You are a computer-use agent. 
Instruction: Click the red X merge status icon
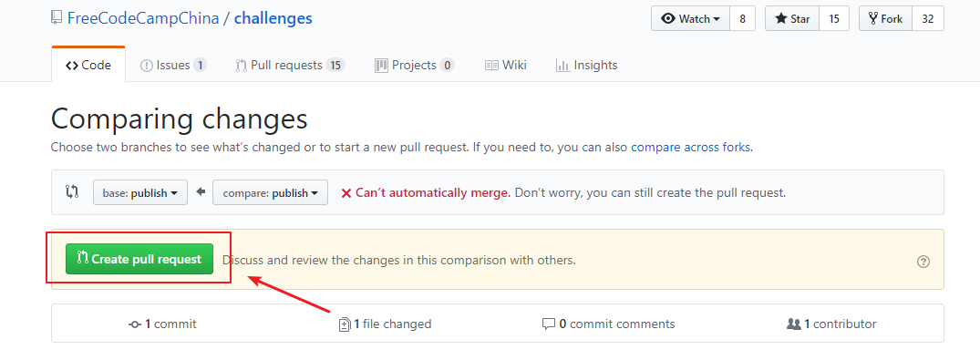pyautogui.click(x=346, y=193)
